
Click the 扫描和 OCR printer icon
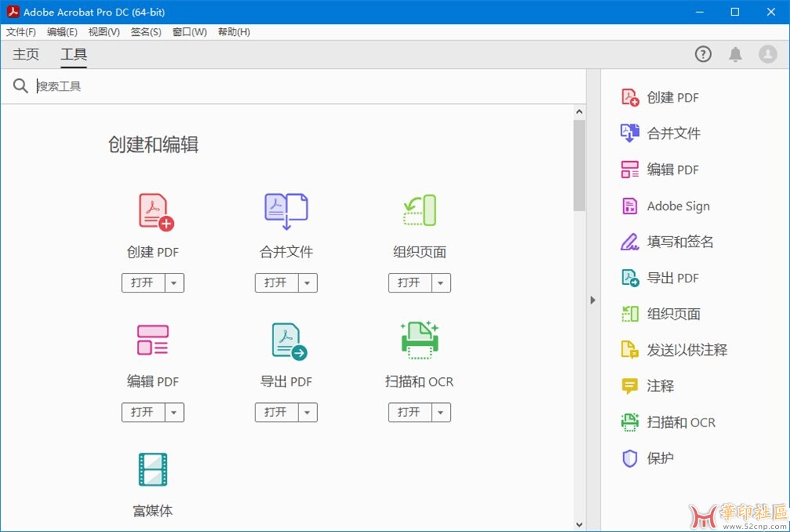(x=420, y=340)
